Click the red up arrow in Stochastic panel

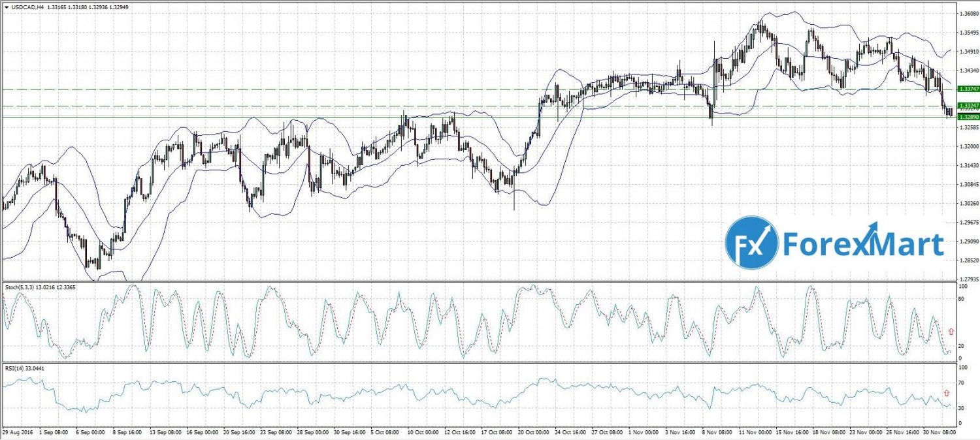pyautogui.click(x=950, y=332)
